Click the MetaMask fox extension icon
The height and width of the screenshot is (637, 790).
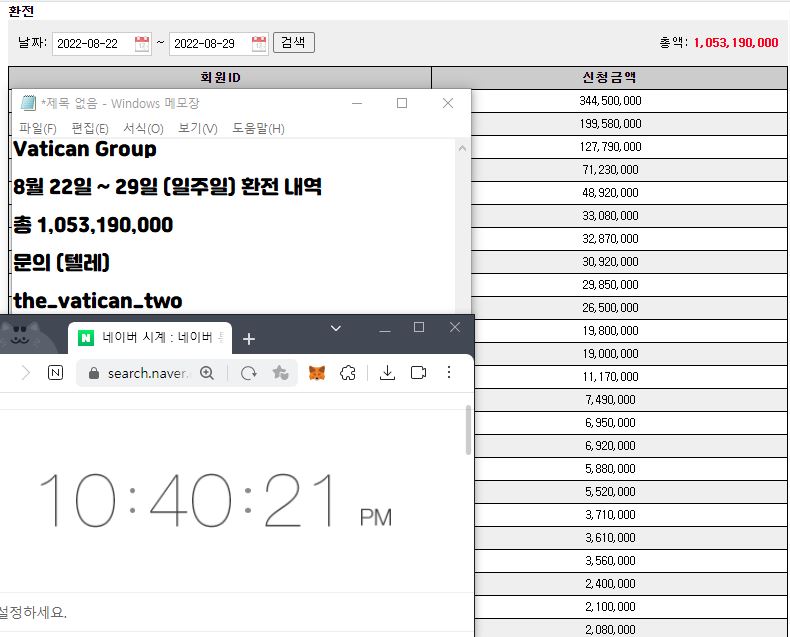click(316, 372)
